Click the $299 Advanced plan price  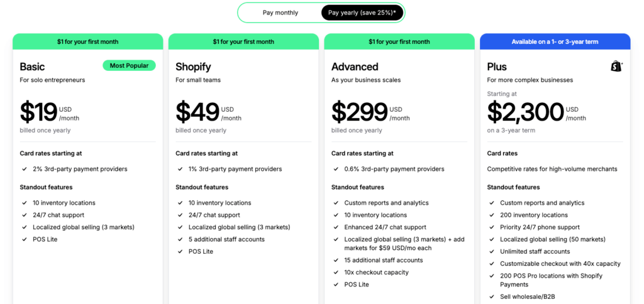[x=359, y=112]
